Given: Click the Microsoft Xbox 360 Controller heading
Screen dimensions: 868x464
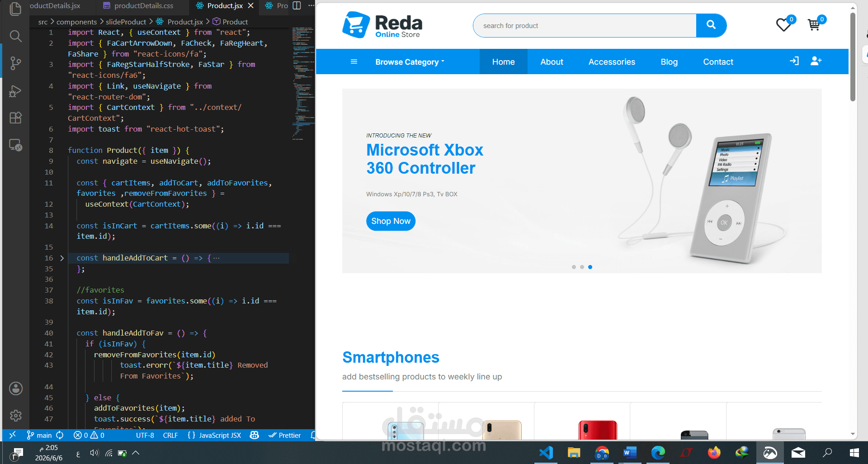Looking at the screenshot, I should [425, 159].
